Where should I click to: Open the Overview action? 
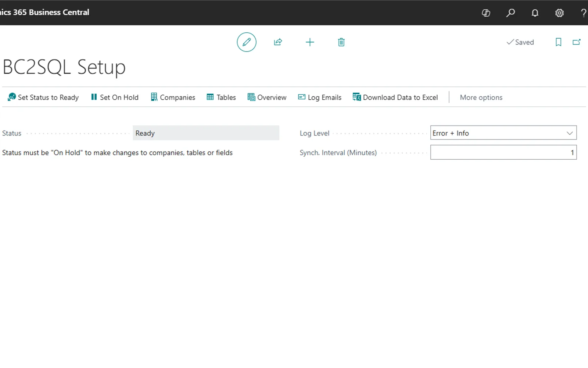tap(267, 97)
